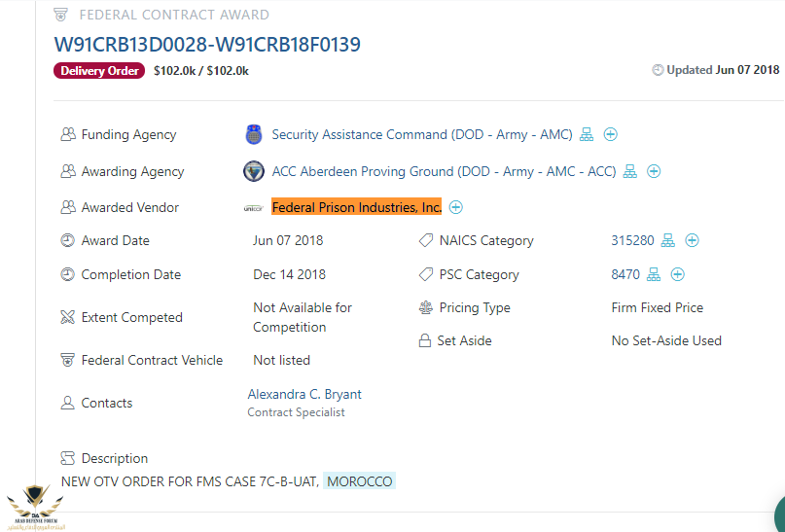
Task: Click plus icon next to PSC 8470
Action: pos(677,274)
